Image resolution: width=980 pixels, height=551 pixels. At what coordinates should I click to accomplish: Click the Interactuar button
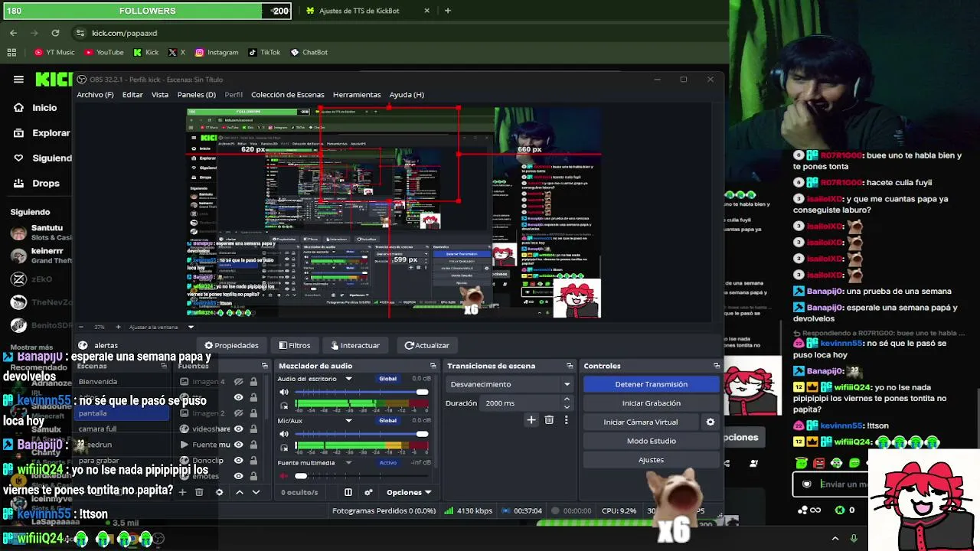[354, 345]
